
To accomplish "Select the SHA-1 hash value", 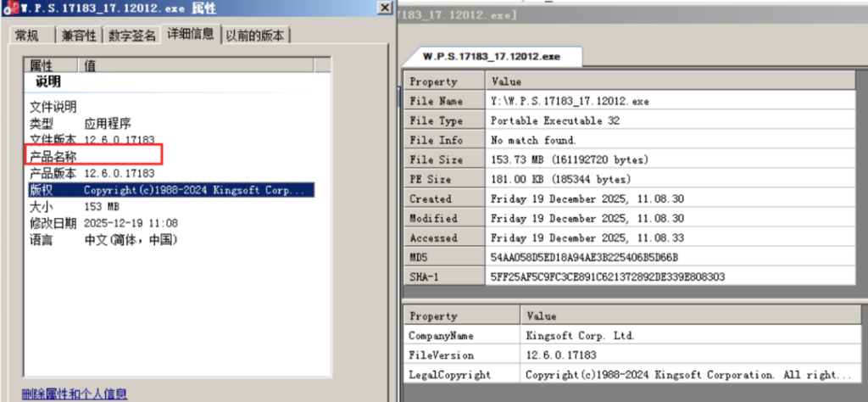I will [x=608, y=276].
